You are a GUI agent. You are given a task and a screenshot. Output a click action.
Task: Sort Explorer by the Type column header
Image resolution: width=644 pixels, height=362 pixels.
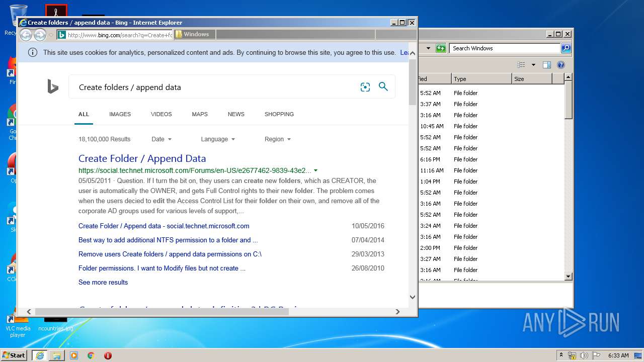(481, 79)
